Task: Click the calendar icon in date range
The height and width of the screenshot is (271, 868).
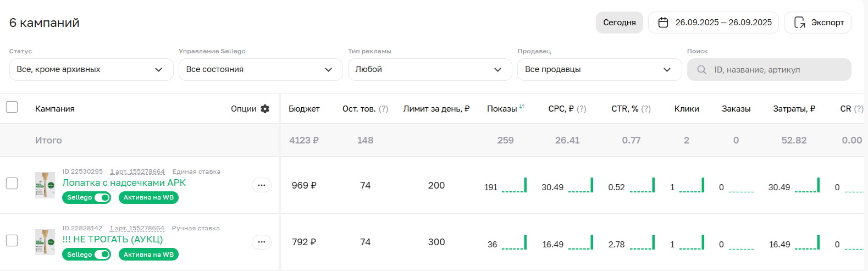Action: (663, 23)
